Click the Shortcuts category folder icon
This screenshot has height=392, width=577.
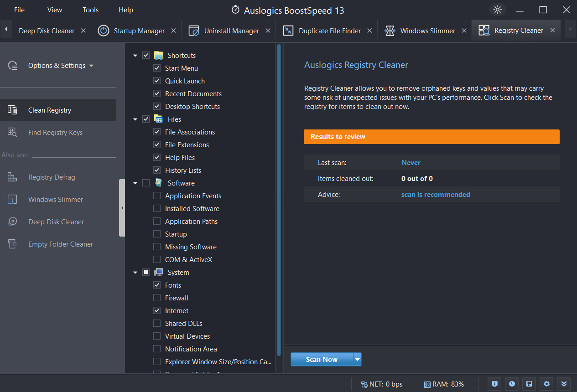[x=158, y=55]
